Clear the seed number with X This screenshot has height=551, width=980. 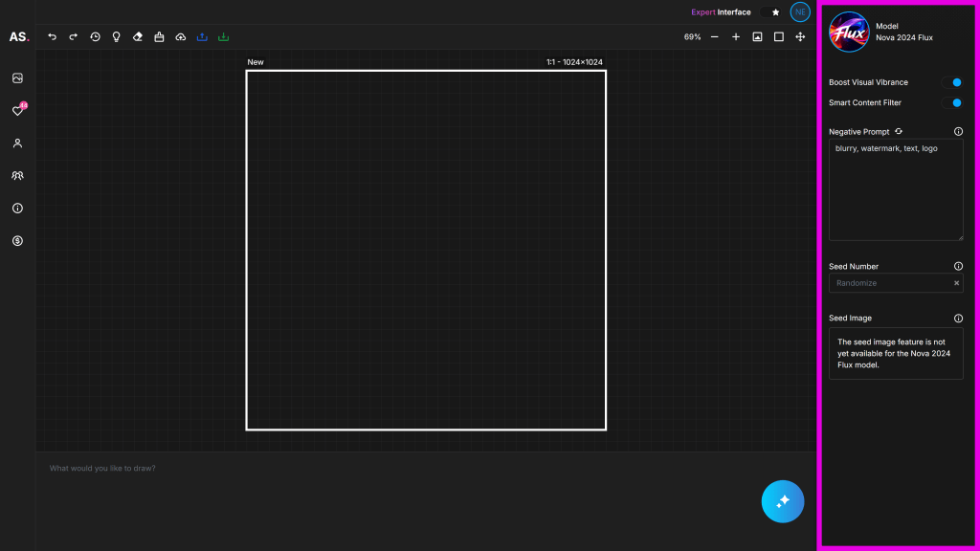956,283
